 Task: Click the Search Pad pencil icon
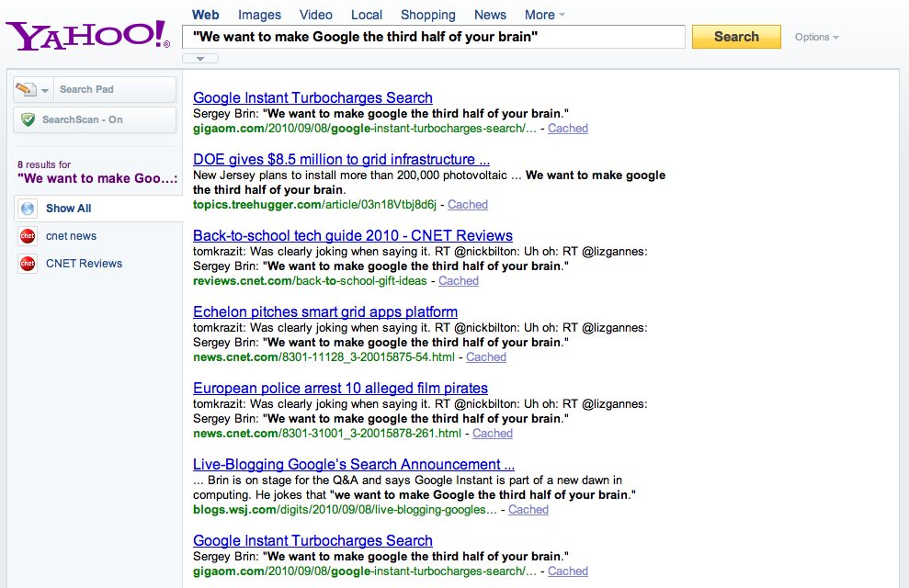(26, 89)
